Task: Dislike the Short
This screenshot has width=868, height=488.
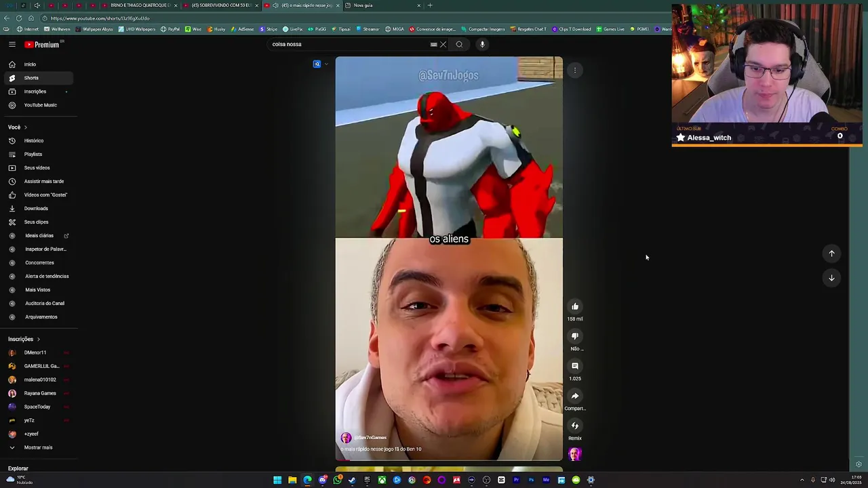Action: [575, 336]
